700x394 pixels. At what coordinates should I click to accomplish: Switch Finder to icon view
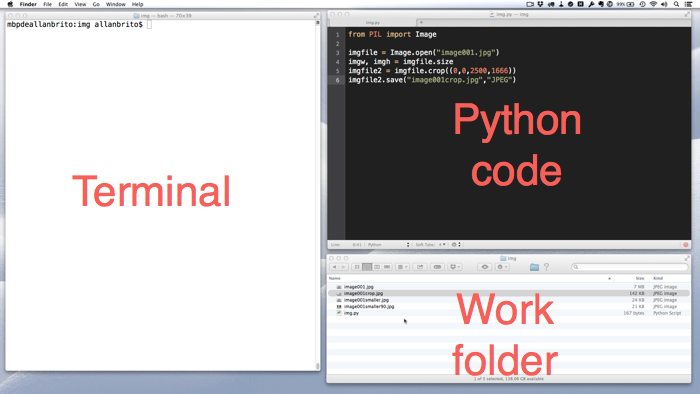357,267
